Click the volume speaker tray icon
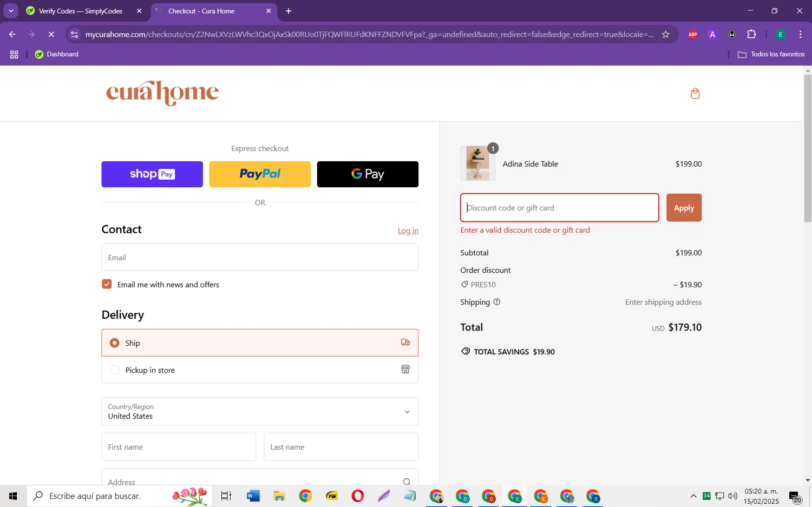Viewport: 812px width, 507px height. pyautogui.click(x=732, y=496)
